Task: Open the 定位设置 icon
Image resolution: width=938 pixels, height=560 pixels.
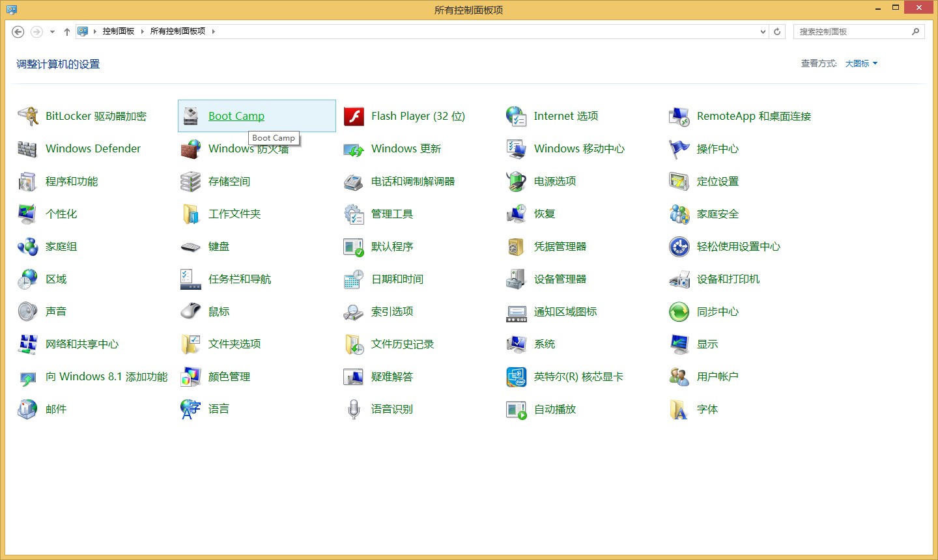Action: click(679, 181)
